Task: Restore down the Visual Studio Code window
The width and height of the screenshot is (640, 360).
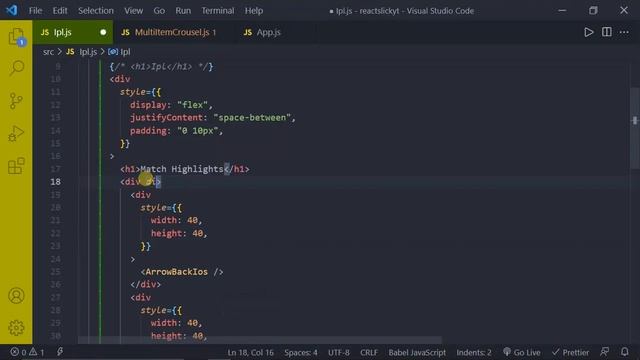Action: [593, 11]
